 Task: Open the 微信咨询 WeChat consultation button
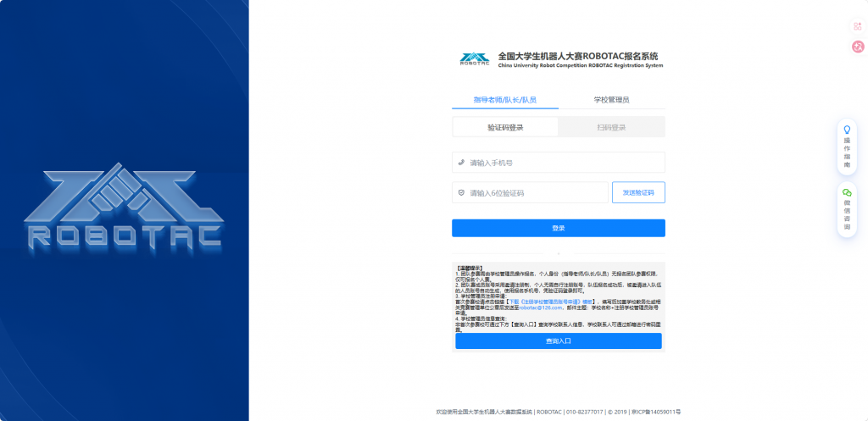pyautogui.click(x=847, y=210)
